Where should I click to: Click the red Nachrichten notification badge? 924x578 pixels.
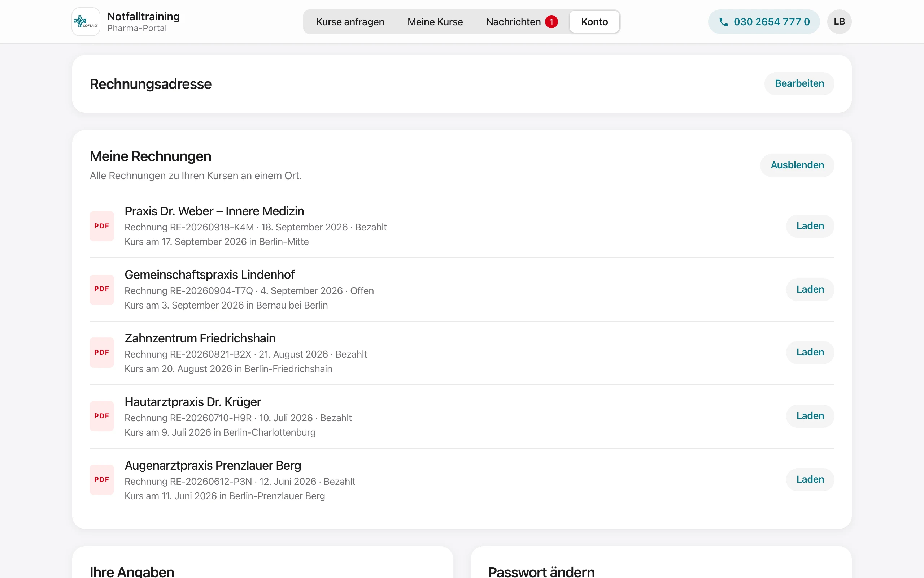tap(551, 22)
